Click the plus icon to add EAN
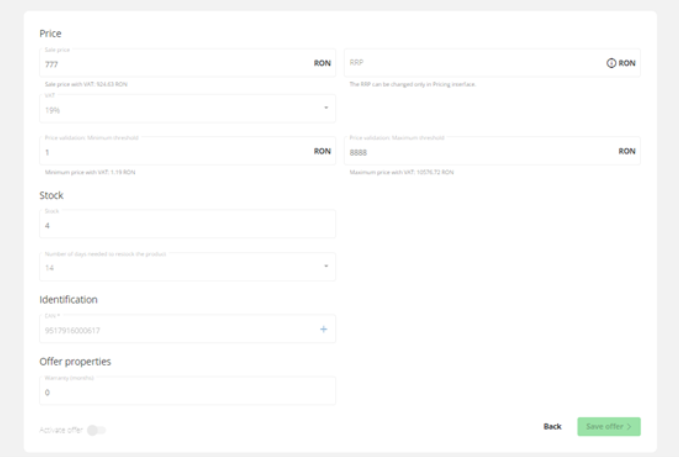This screenshot has width=679, height=457. pos(323,330)
